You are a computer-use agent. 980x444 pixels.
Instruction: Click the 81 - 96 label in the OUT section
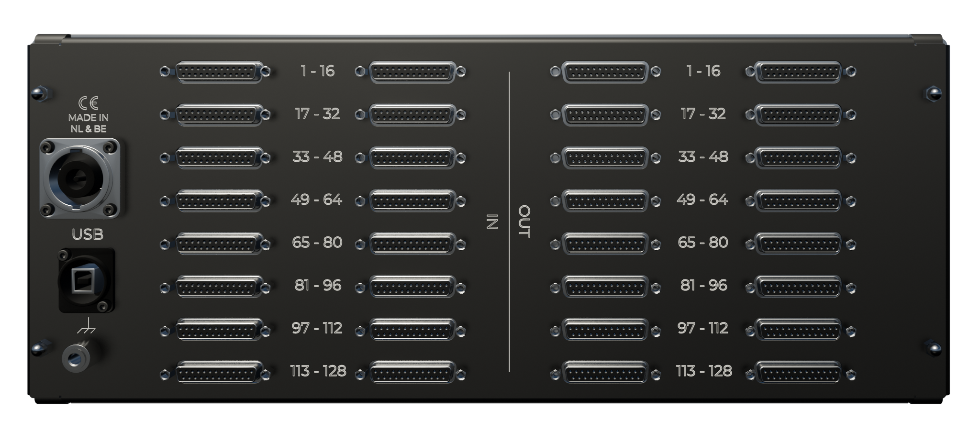[703, 286]
